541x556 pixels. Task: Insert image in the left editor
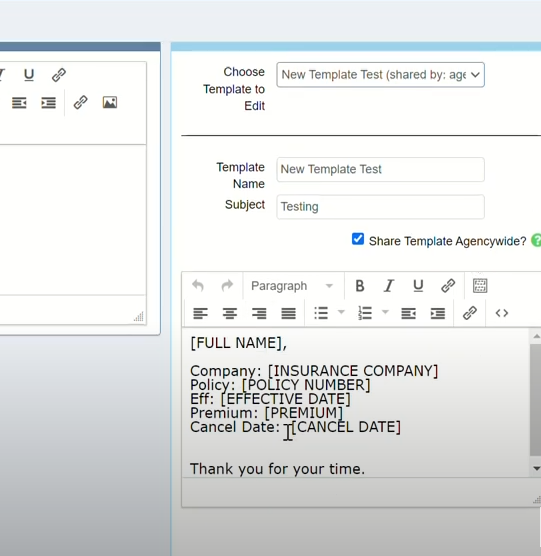tap(110, 102)
